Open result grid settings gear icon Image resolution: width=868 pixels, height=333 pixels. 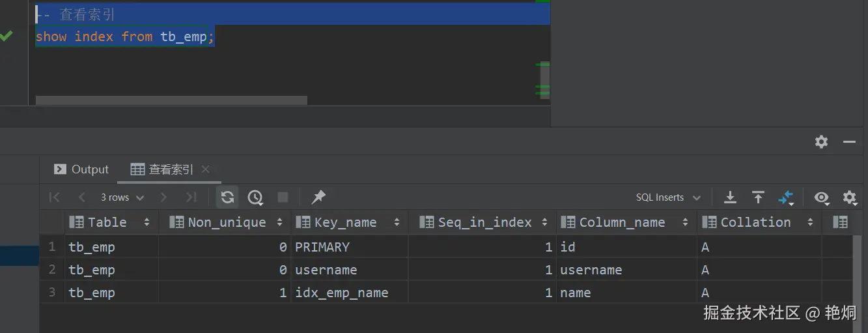point(849,197)
